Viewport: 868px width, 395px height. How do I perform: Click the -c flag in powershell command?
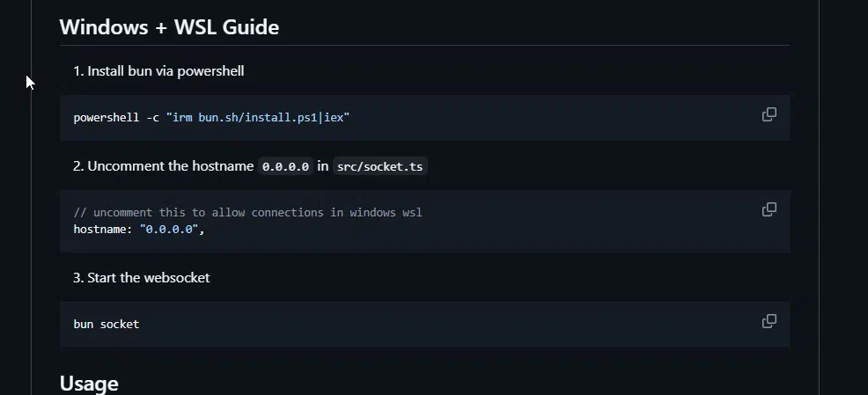(x=153, y=118)
